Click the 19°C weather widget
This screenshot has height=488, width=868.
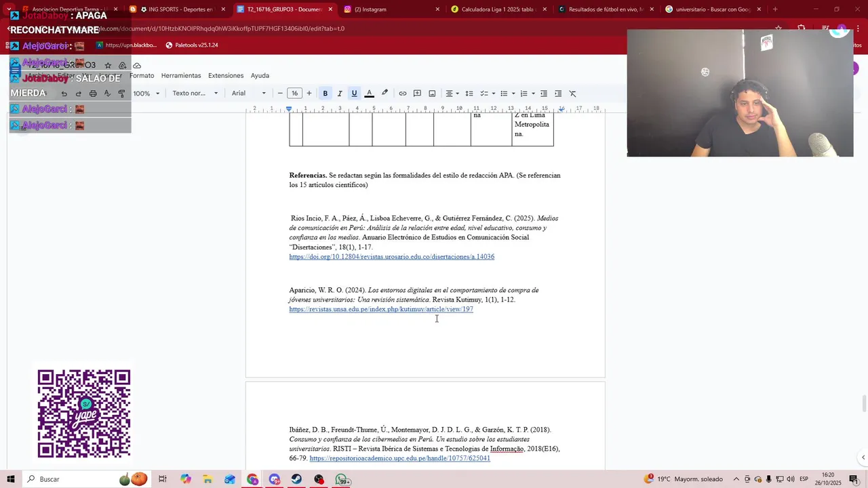click(x=683, y=479)
